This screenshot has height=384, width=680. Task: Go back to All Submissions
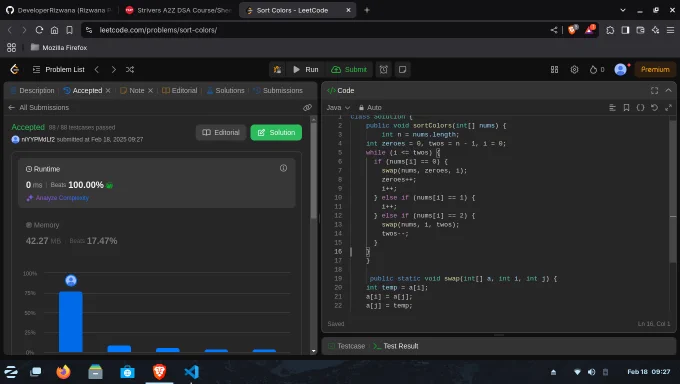(39, 107)
